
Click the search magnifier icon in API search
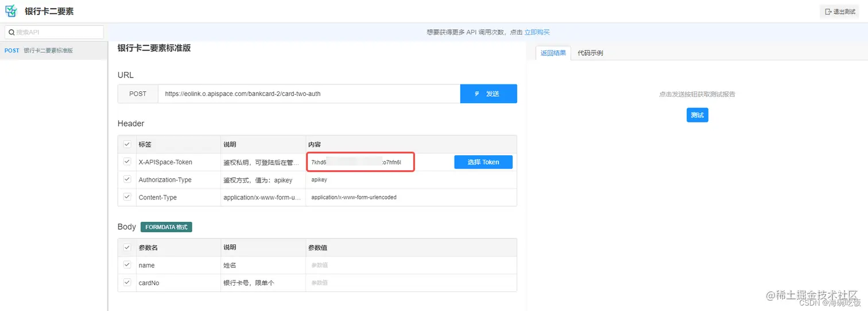pos(11,32)
